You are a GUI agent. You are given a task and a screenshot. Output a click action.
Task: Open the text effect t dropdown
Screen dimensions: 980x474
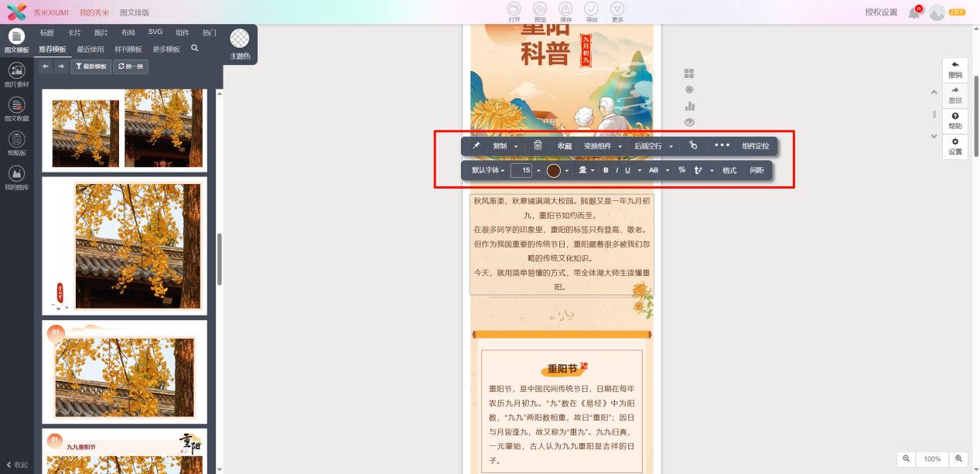(x=703, y=170)
